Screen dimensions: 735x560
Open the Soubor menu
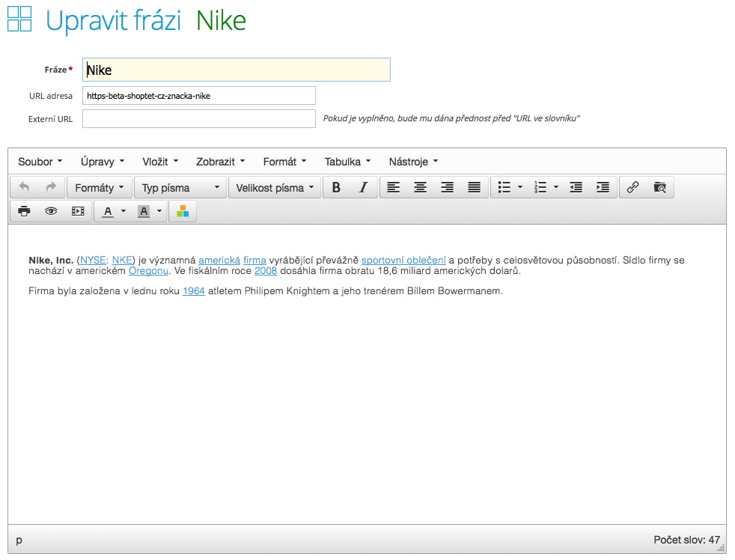(40, 162)
